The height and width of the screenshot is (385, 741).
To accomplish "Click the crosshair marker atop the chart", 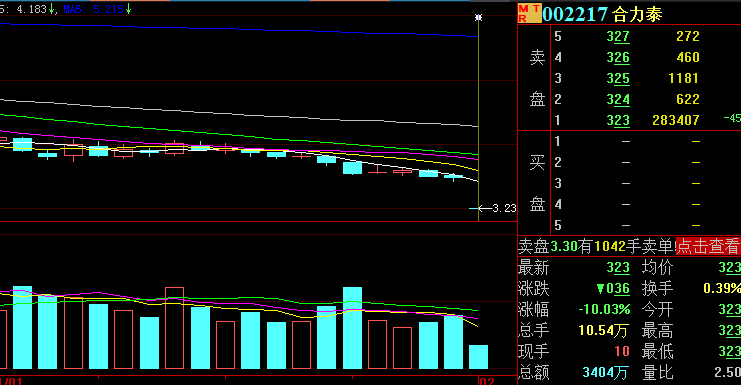I will click(478, 17).
